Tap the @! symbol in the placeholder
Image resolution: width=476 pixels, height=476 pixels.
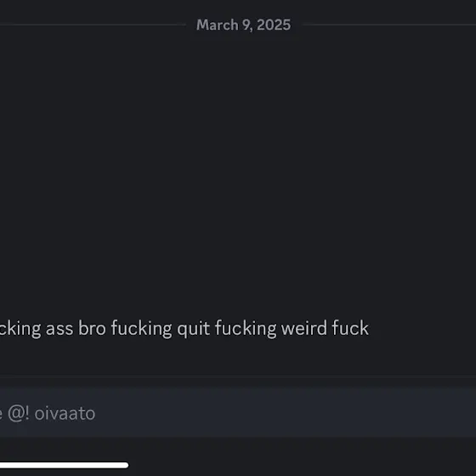tap(19, 413)
